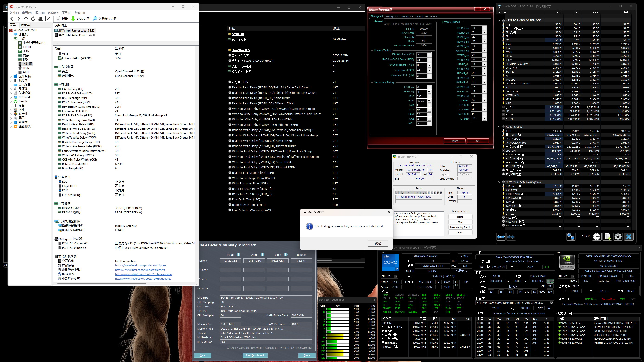Click the info icon next to Read
The image size is (644, 362).
pyautogui.click(x=238, y=255)
